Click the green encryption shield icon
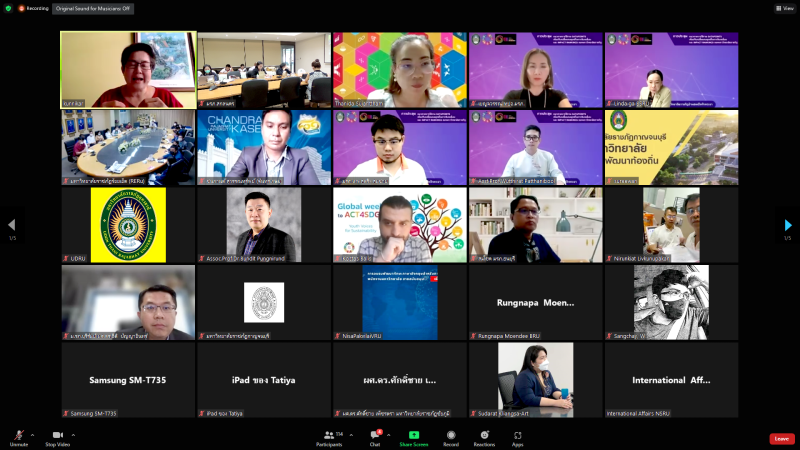Image resolution: width=800 pixels, height=450 pixels. (x=8, y=7)
